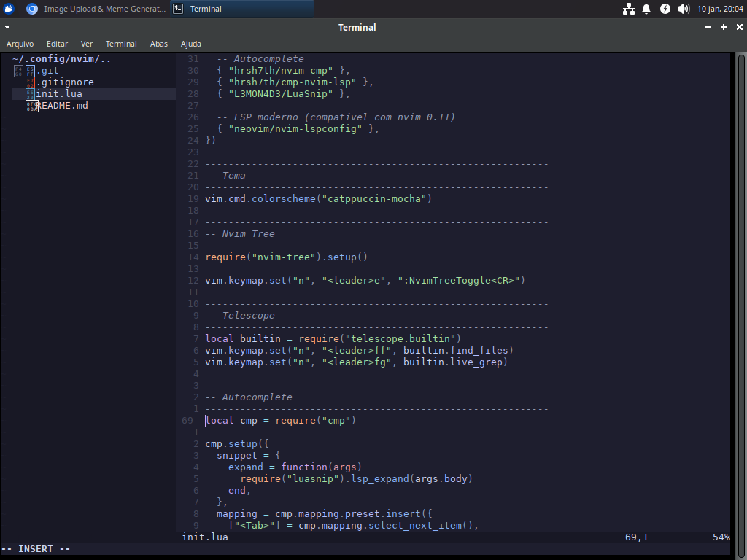Expand the .git folder in the file tree

click(x=48, y=71)
